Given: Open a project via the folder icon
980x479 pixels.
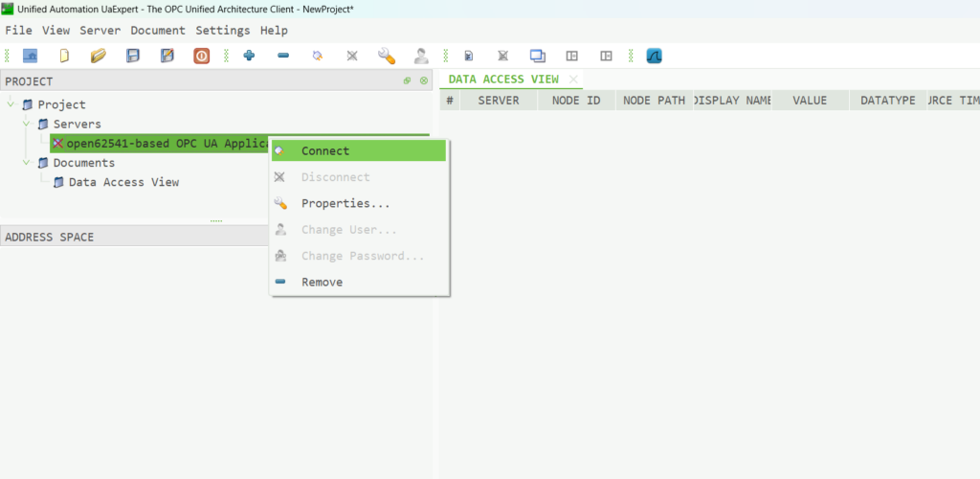Looking at the screenshot, I should 99,57.
